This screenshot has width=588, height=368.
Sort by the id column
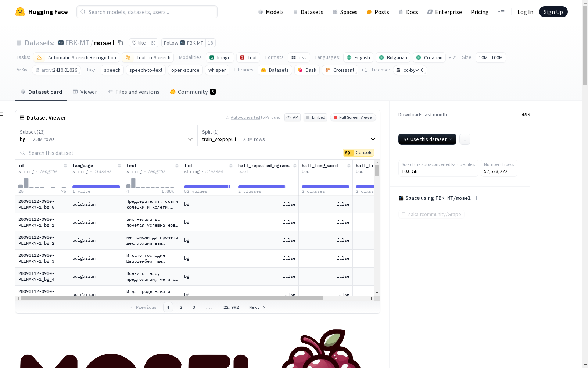point(65,166)
